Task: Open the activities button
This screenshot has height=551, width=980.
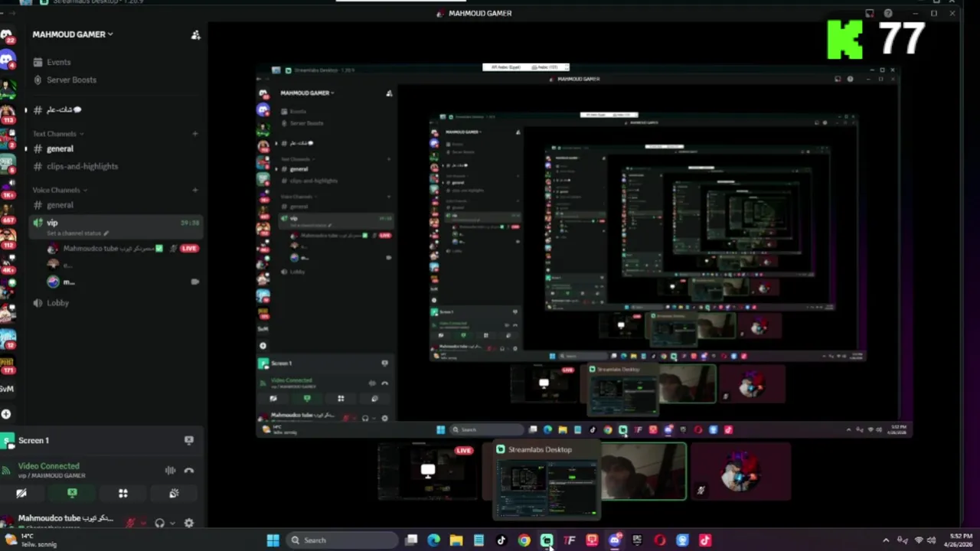Action: click(122, 494)
